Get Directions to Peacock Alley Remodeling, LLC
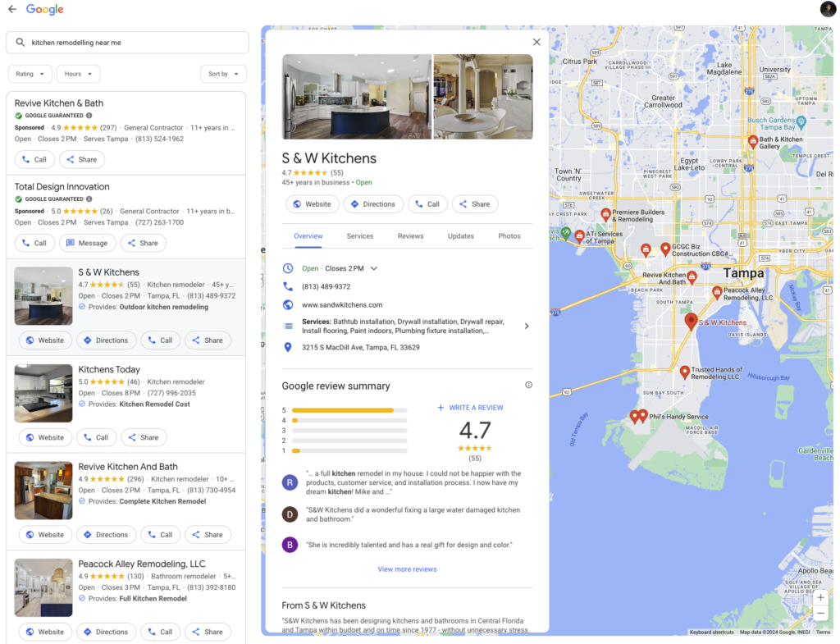840x644 pixels. point(106,633)
